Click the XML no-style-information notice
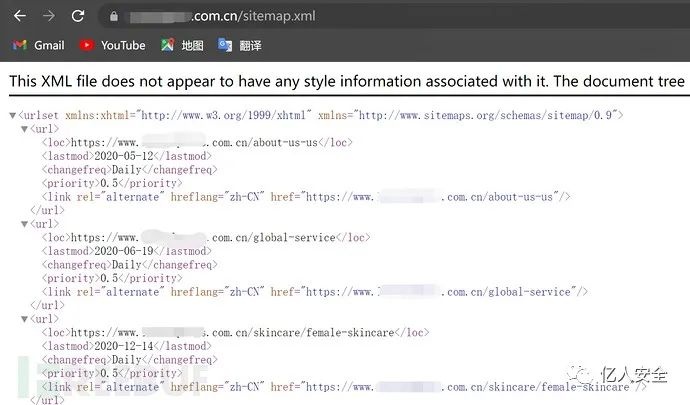This screenshot has height=405, width=690. click(346, 81)
